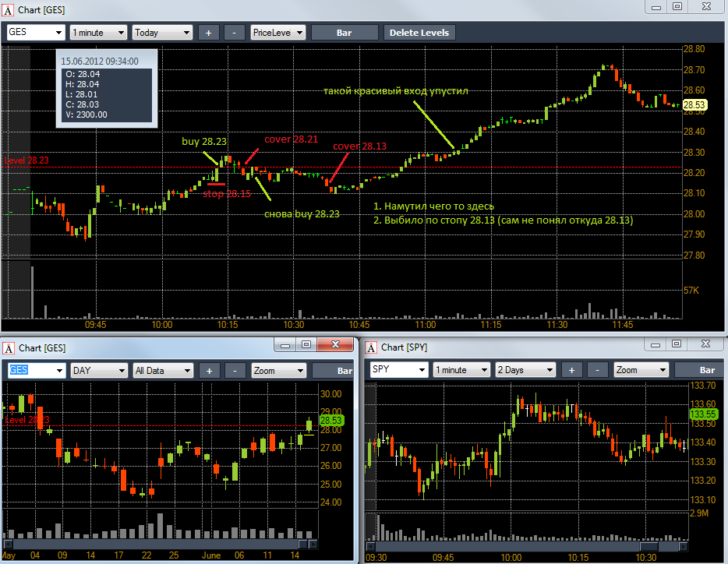The width and height of the screenshot is (728, 564).
Task: Click the minus button in the SPY chart toolbar
Action: click(x=598, y=370)
